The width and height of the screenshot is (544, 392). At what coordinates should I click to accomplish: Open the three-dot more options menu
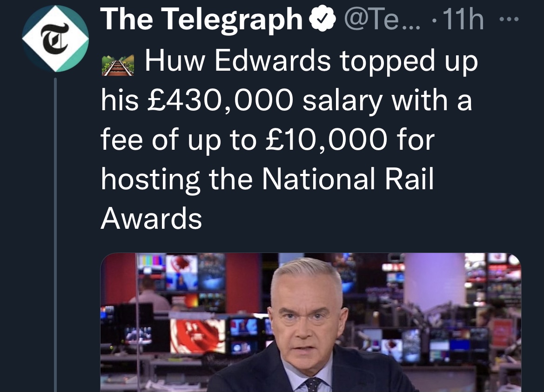[x=509, y=20]
